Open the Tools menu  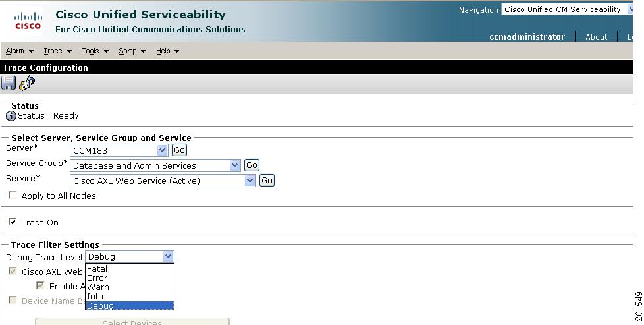tap(95, 51)
